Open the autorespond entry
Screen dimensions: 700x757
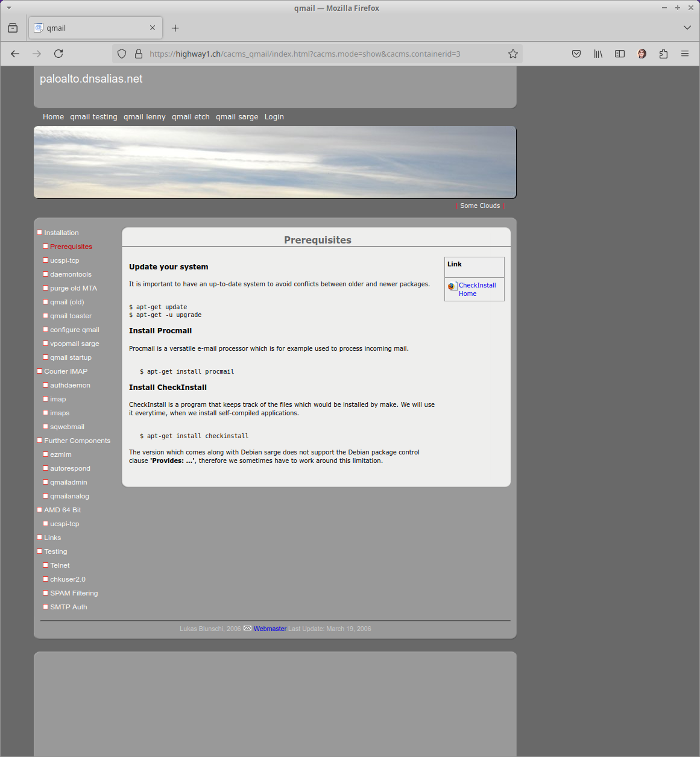(x=70, y=468)
